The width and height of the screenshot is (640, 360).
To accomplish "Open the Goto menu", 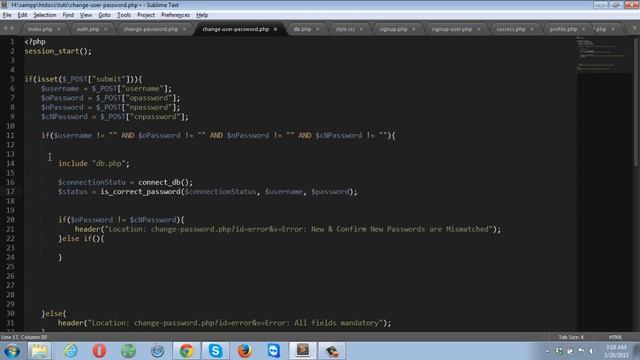I will coord(104,15).
